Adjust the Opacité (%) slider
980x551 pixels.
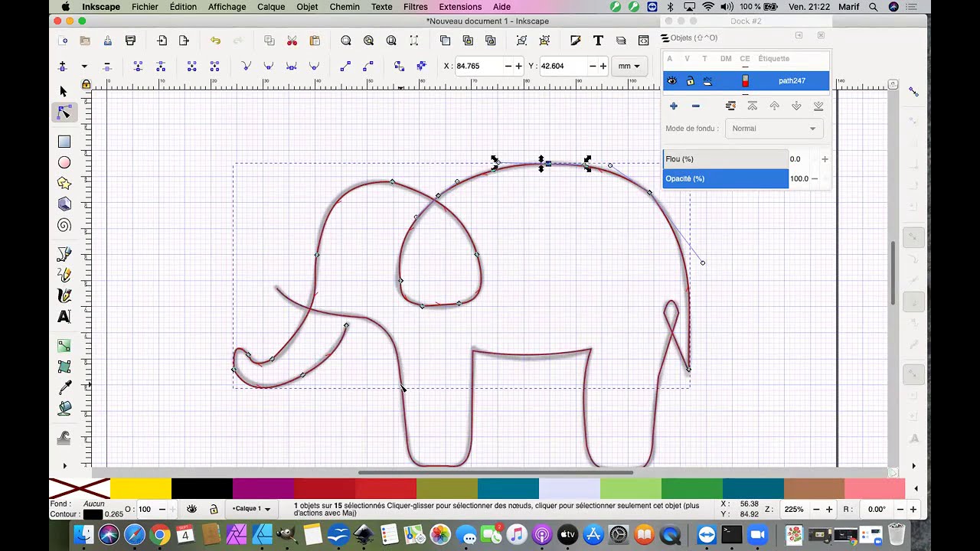[x=726, y=179]
